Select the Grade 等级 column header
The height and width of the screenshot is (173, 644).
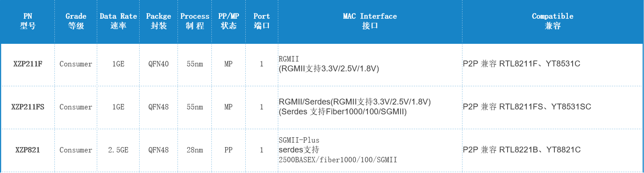[76, 21]
